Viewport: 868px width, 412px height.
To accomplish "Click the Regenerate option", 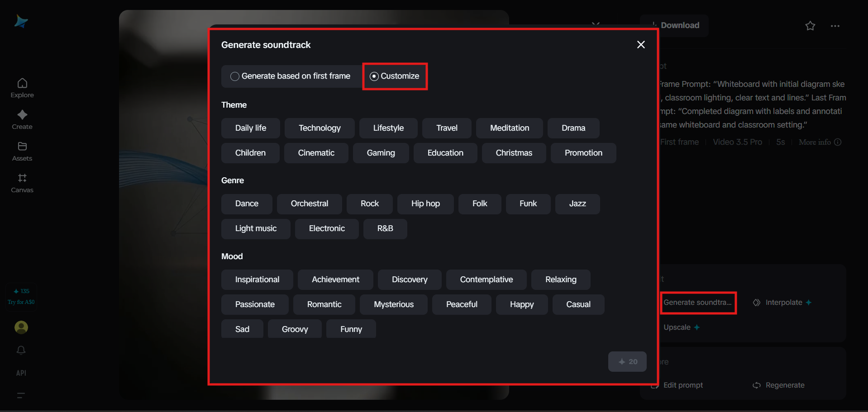I will 784,385.
